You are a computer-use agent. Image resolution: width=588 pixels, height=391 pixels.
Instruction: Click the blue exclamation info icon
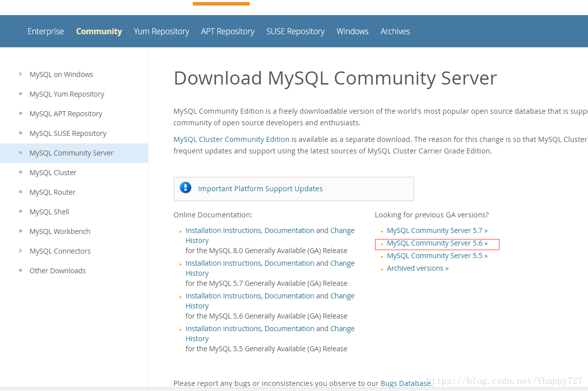(185, 187)
